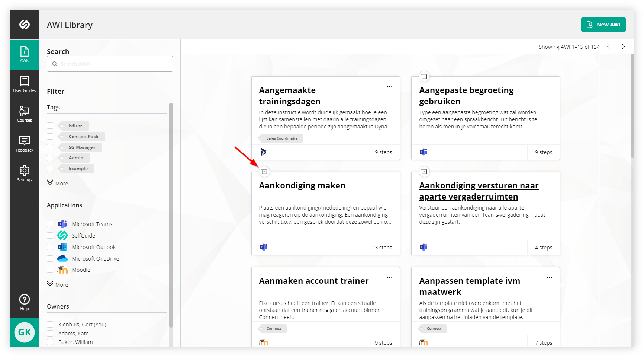The width and height of the screenshot is (644, 357).
Task: Open the Courses section
Action: coord(24,114)
